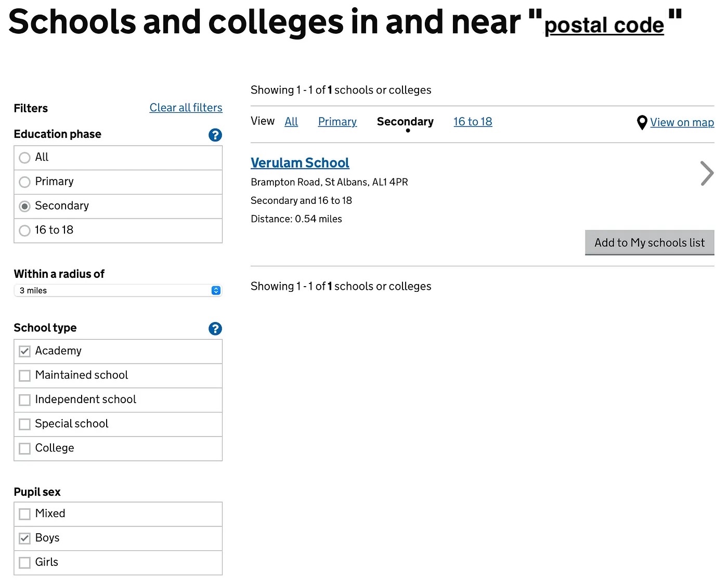Screen dimensions: 728x580
Task: Select the 16 to 18 radio button
Action: tap(24, 230)
